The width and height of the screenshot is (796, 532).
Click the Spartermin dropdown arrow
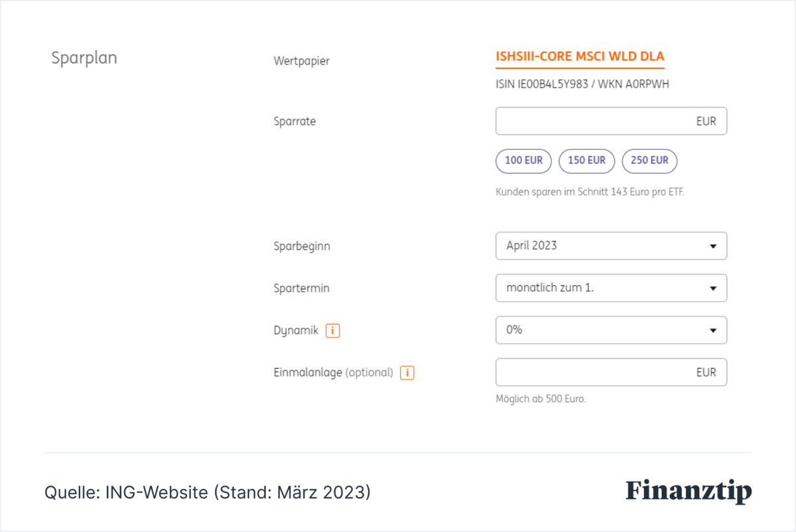coord(713,289)
